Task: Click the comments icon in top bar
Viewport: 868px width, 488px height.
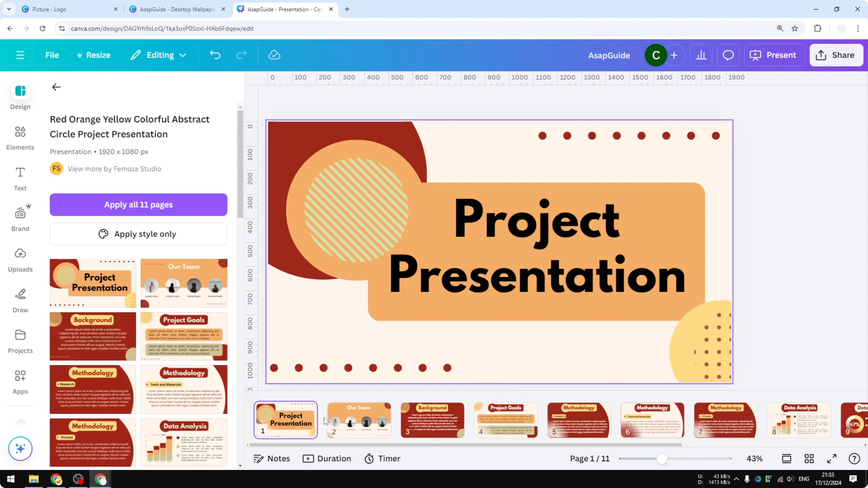Action: point(728,55)
